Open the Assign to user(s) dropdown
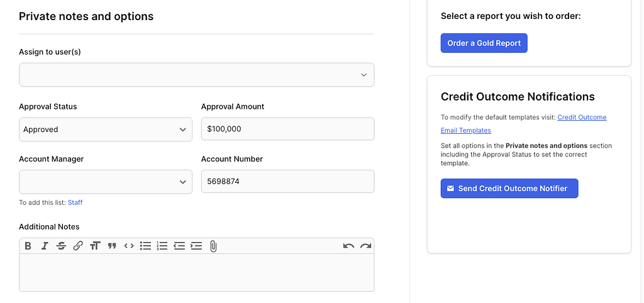This screenshot has height=303, width=644. [197, 75]
